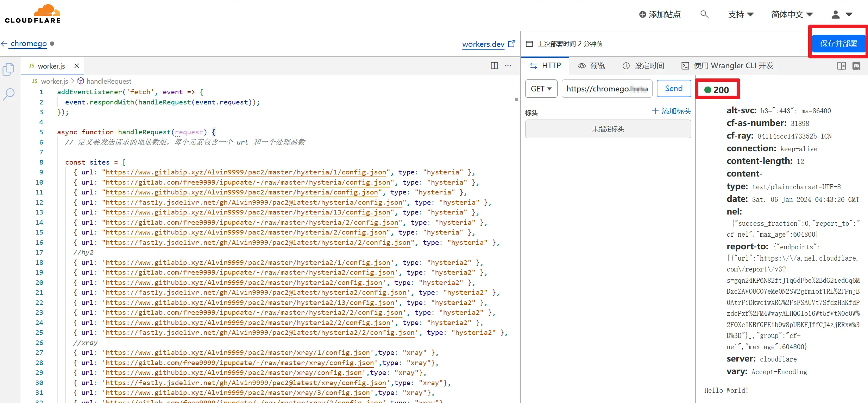Open the user account menu
868x403 pixels.
842,14
